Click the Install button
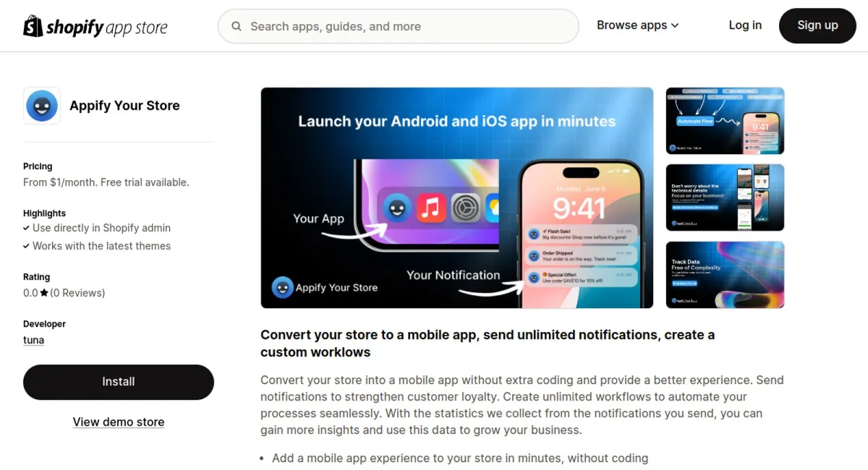This screenshot has width=868, height=470. click(x=119, y=382)
